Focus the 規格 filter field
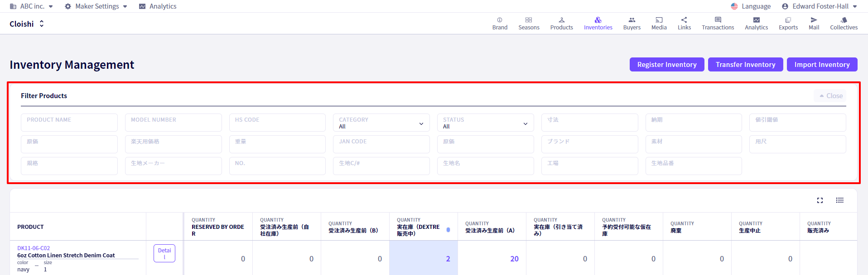This screenshot has width=868, height=275. [x=69, y=166]
